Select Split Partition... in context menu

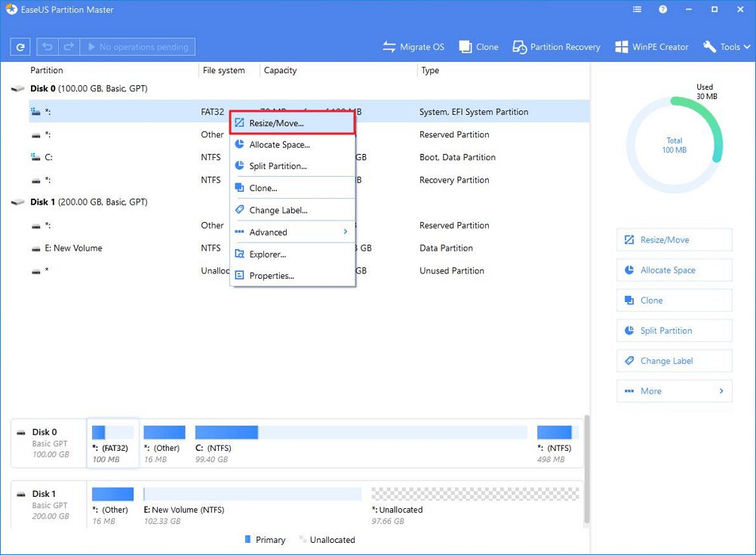(x=293, y=166)
